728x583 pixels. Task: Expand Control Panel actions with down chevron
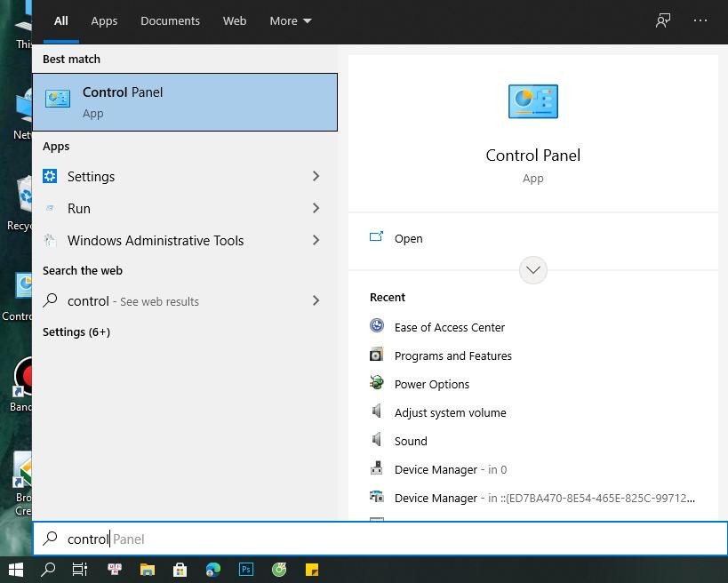[x=532, y=270]
